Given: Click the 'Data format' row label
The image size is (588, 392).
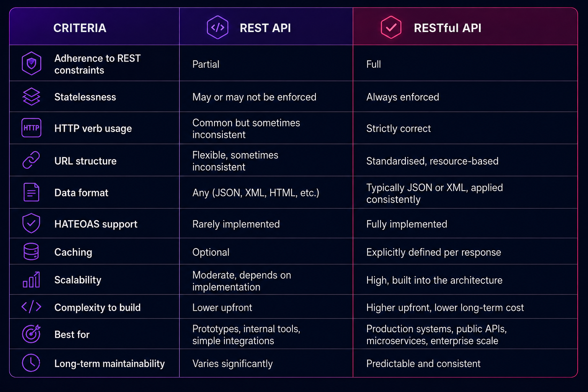Looking at the screenshot, I should pyautogui.click(x=81, y=193).
